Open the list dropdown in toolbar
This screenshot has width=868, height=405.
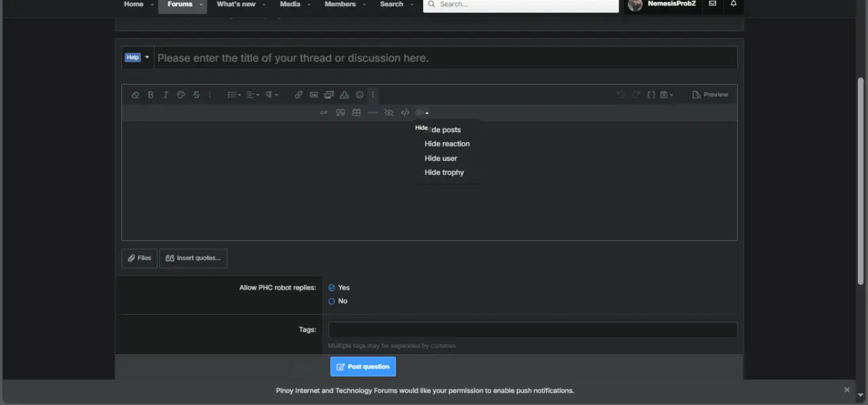pyautogui.click(x=234, y=95)
